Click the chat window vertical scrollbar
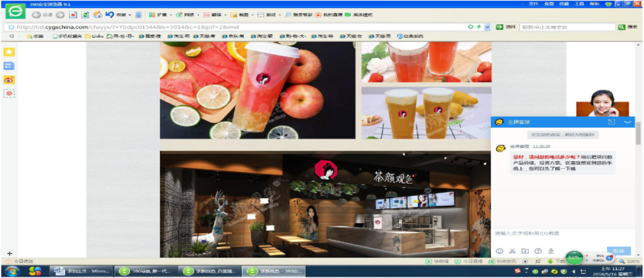Image resolution: width=644 pixels, height=278 pixels. [x=639, y=134]
